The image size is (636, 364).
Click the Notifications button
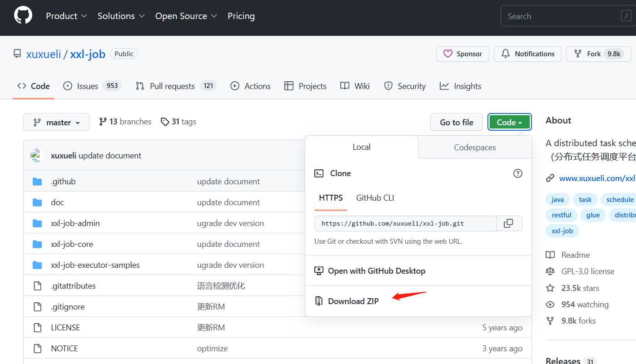[527, 54]
